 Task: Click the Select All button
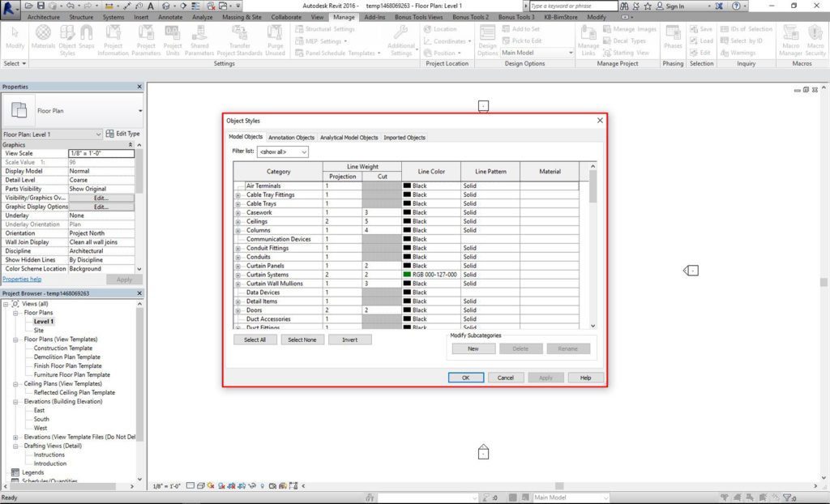coord(255,340)
